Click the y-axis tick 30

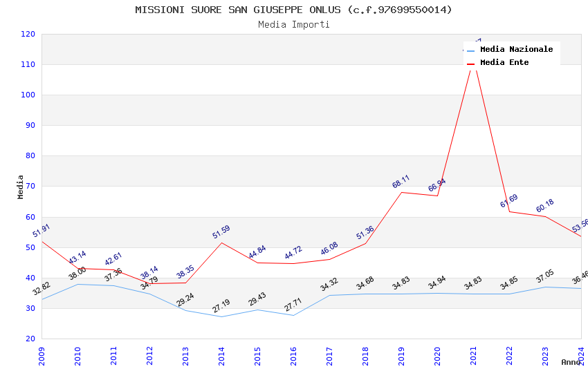point(30,309)
